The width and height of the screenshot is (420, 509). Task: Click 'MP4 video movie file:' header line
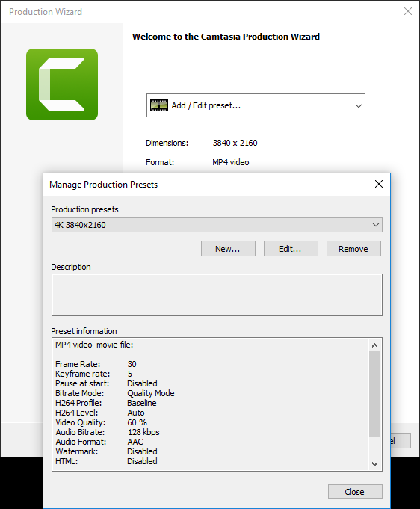(94, 345)
